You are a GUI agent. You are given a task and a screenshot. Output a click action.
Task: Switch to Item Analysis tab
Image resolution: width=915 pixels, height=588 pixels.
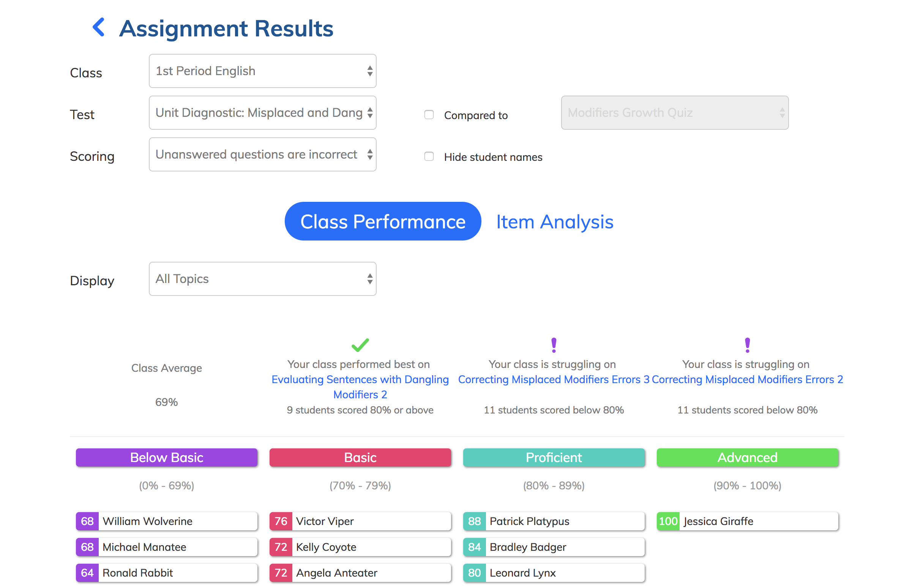pyautogui.click(x=555, y=222)
